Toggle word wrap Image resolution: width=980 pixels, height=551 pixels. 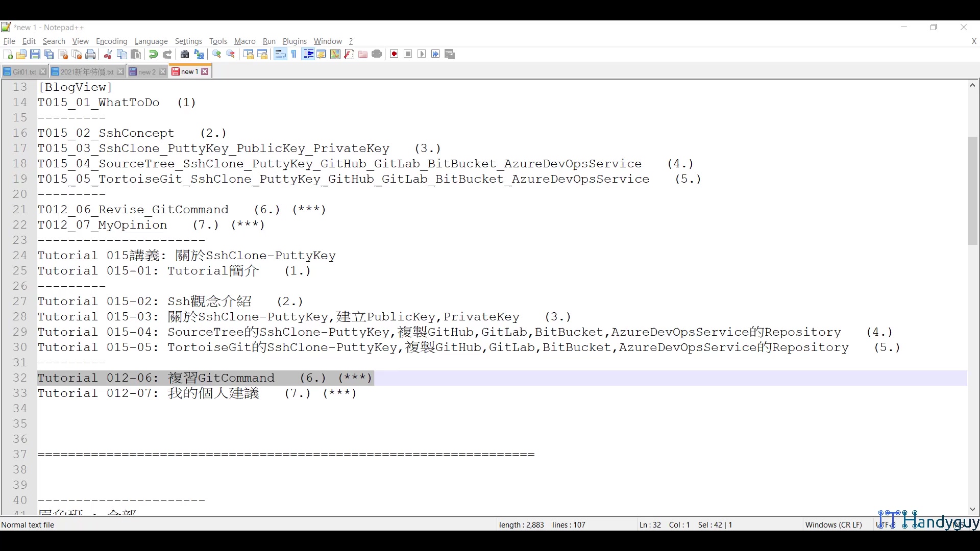pos(280,54)
